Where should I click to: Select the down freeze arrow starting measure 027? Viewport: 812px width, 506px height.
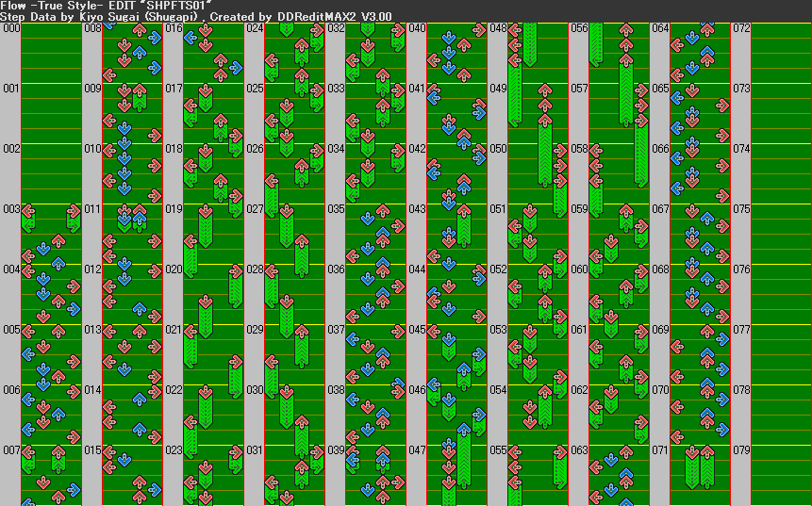(x=287, y=225)
